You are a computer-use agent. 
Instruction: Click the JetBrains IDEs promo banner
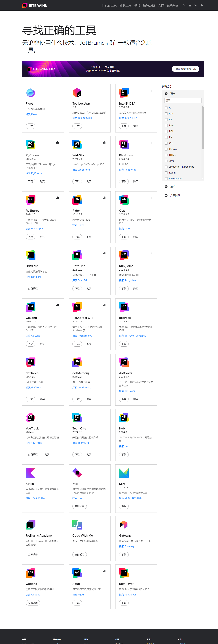click(113, 69)
